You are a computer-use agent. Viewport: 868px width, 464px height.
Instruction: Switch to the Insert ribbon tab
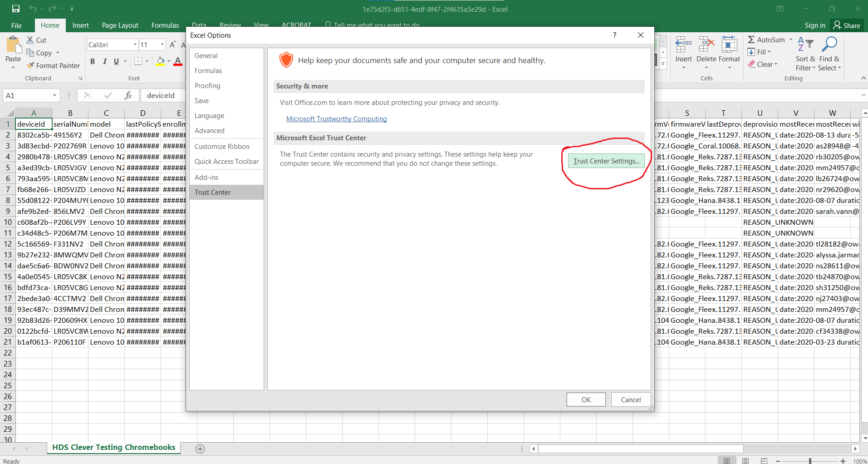click(81, 25)
